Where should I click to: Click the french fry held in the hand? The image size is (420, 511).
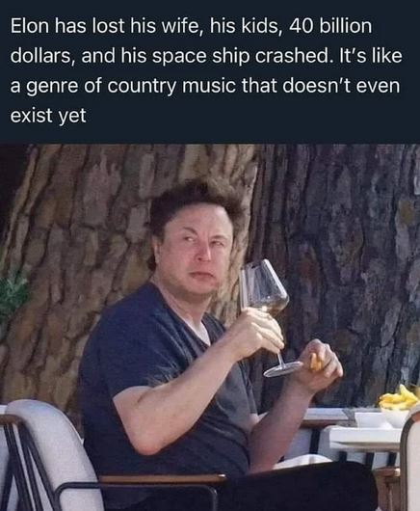(x=314, y=363)
